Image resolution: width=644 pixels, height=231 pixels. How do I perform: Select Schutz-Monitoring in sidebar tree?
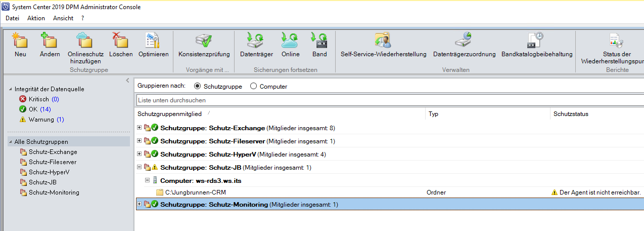tap(54, 192)
